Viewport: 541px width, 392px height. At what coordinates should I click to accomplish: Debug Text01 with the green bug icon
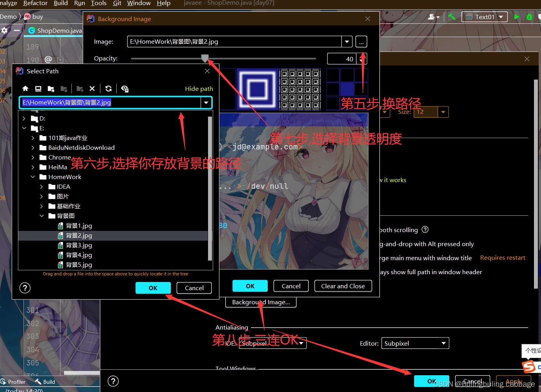click(529, 17)
